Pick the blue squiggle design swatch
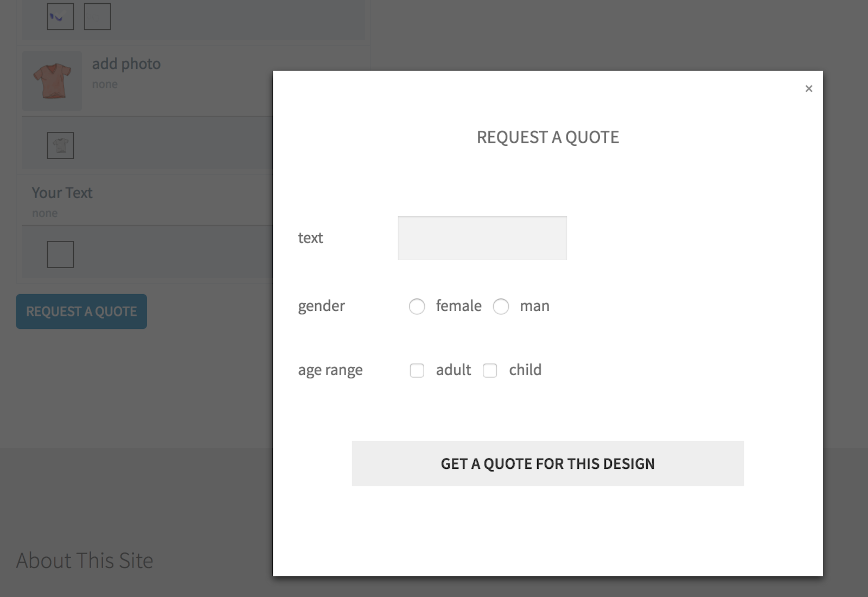Viewport: 868px width, 597px height. pos(60,16)
